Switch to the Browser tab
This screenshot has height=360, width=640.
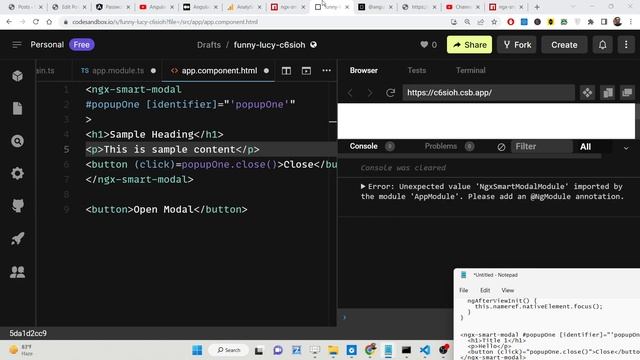click(x=363, y=70)
